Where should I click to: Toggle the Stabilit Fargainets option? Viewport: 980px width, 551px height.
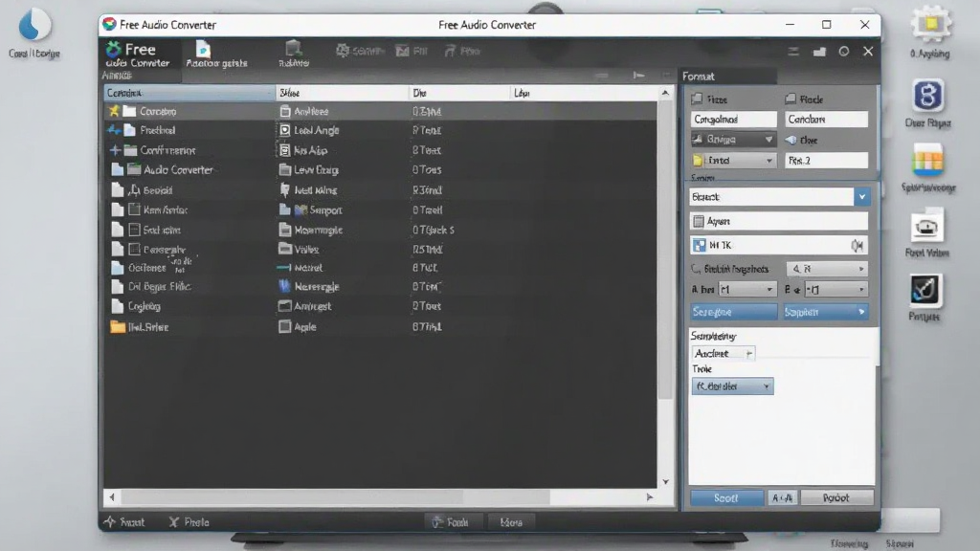point(696,269)
